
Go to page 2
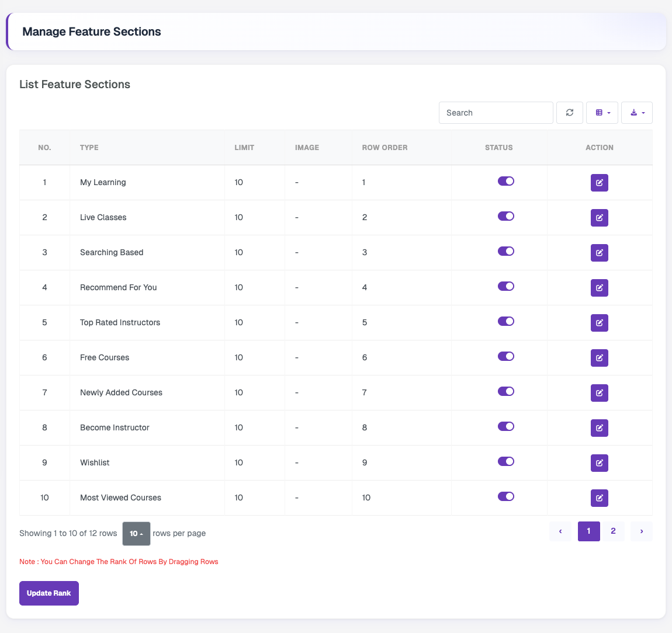pos(614,531)
